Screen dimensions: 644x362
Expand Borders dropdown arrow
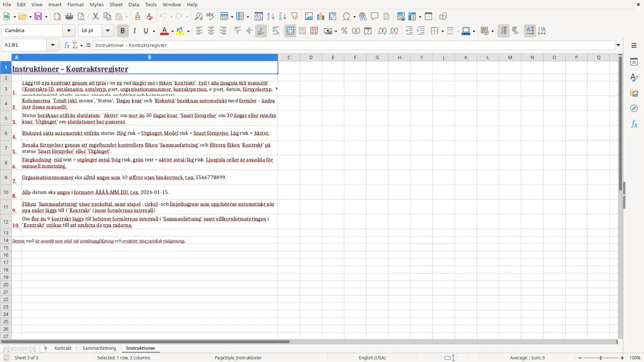coord(442,31)
